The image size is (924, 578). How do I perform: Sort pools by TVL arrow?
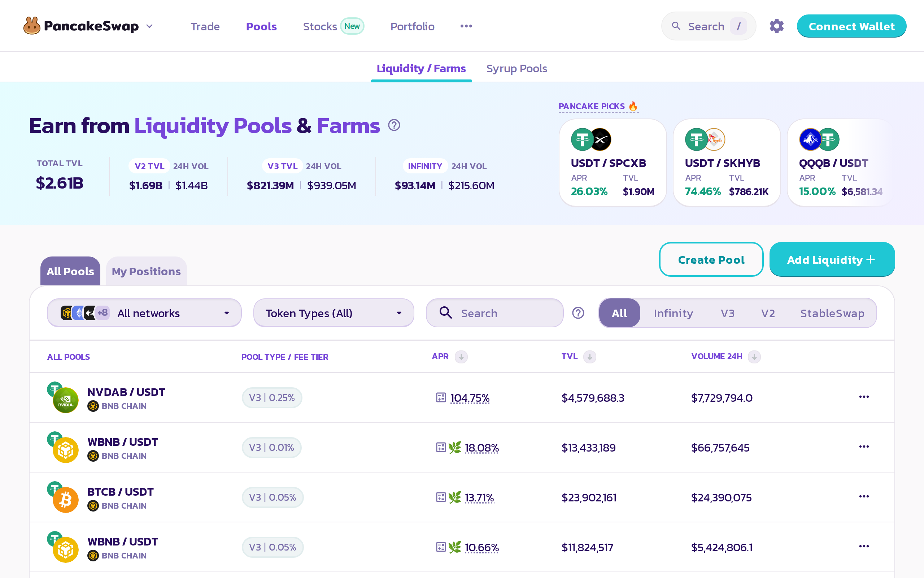589,357
